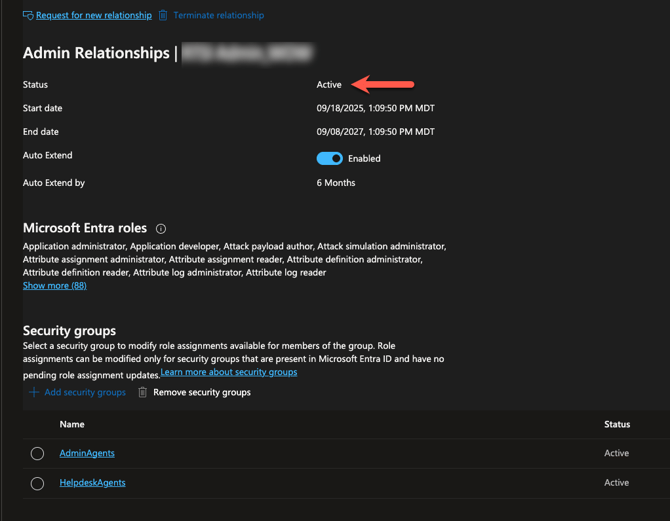Click the Remove security groups label

(201, 393)
